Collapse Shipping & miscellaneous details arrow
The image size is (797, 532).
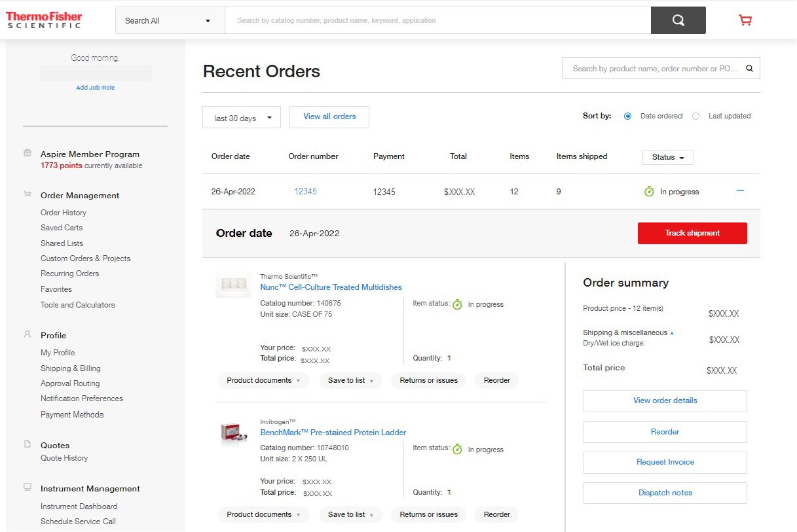[x=672, y=333]
